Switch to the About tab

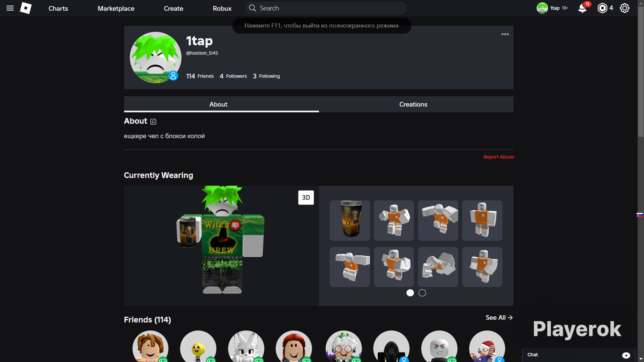[221, 104]
